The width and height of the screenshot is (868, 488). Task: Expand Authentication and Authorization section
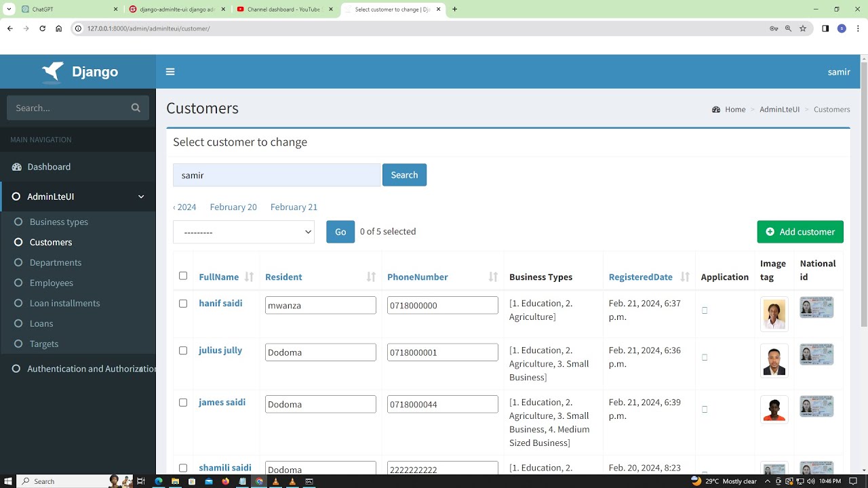point(78,369)
